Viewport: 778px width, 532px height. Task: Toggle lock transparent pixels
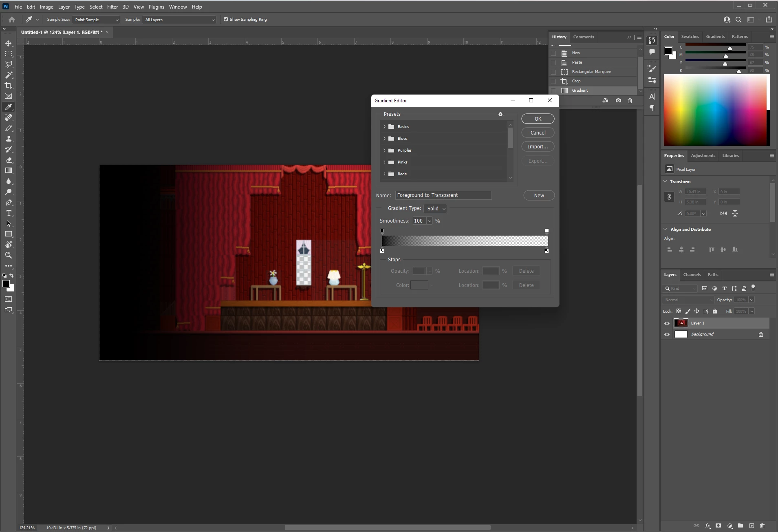[679, 311]
